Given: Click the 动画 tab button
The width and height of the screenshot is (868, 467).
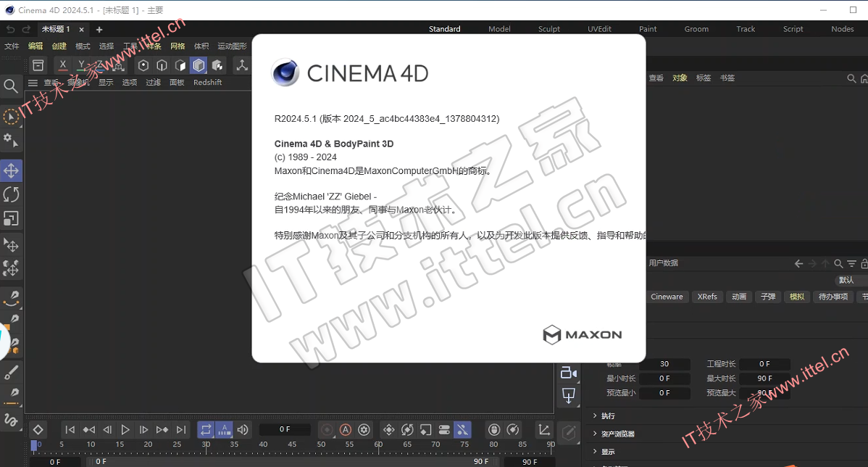Looking at the screenshot, I should pos(739,297).
